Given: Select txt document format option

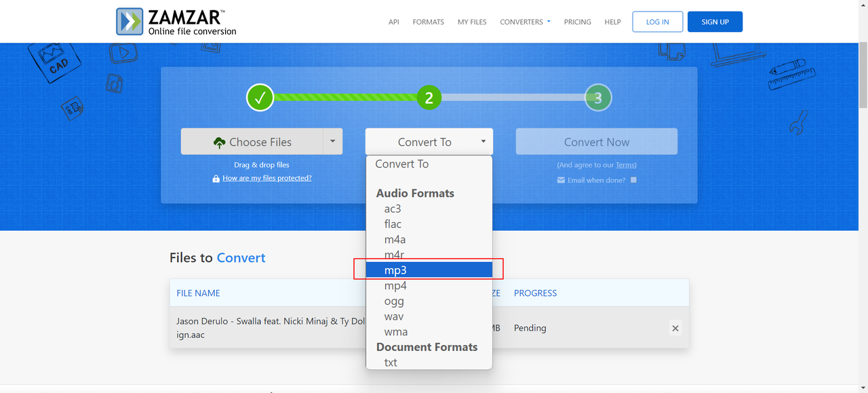Looking at the screenshot, I should [x=429, y=362].
